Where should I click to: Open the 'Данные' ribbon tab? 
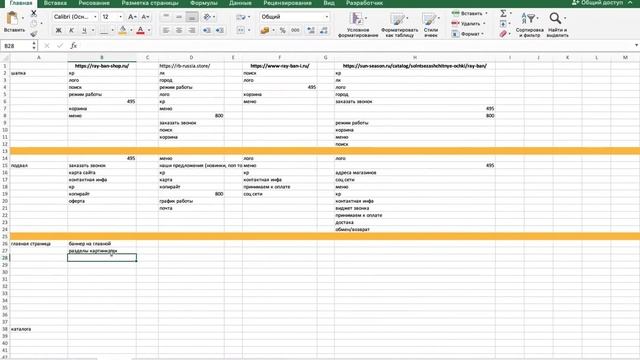click(x=240, y=3)
